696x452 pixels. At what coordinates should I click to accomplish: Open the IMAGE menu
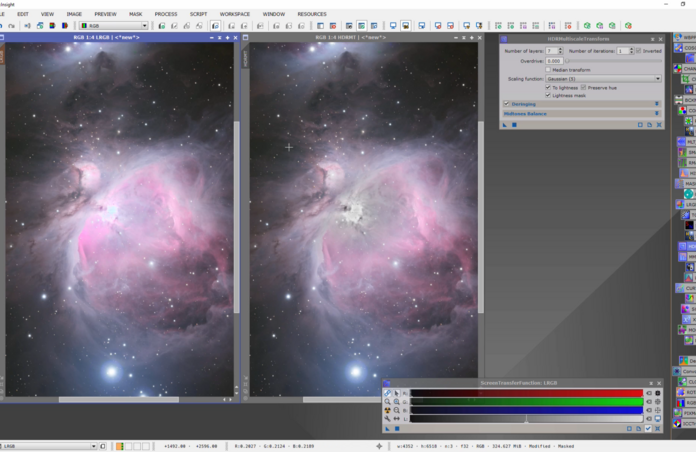74,14
